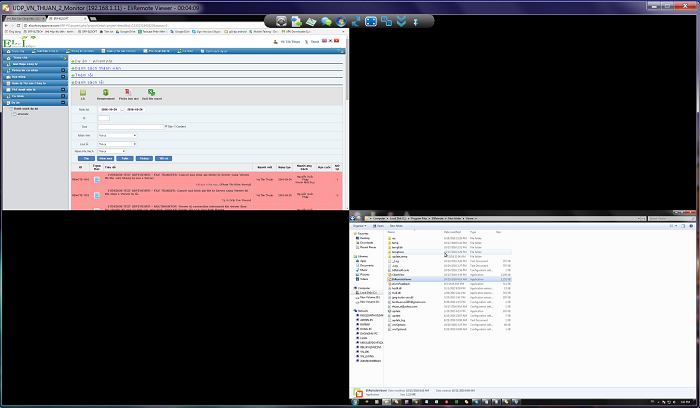Select the Content radio option beside search field
The height and width of the screenshot is (408, 700).
(x=175, y=126)
